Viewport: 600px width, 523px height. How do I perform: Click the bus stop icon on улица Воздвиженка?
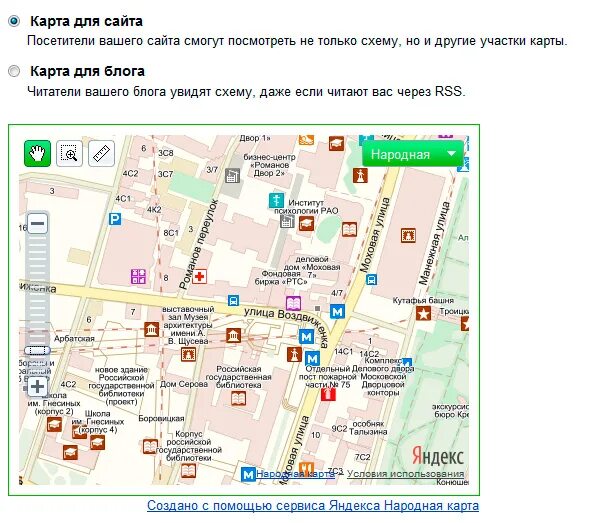pyautogui.click(x=233, y=300)
